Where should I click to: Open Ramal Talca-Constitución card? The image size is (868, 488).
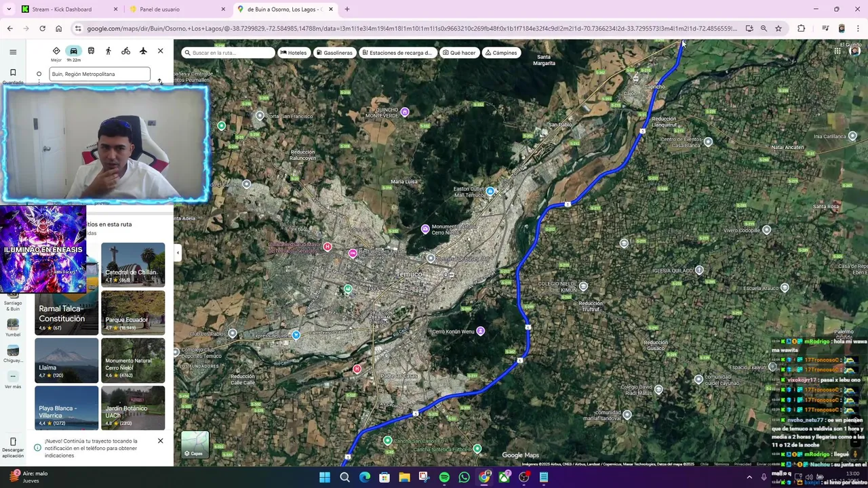pos(66,313)
